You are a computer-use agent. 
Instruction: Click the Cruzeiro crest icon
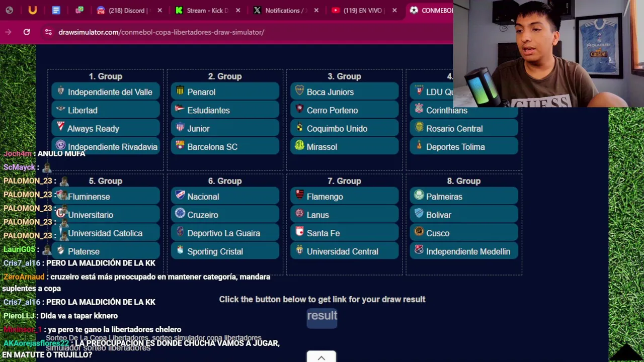pyautogui.click(x=180, y=214)
